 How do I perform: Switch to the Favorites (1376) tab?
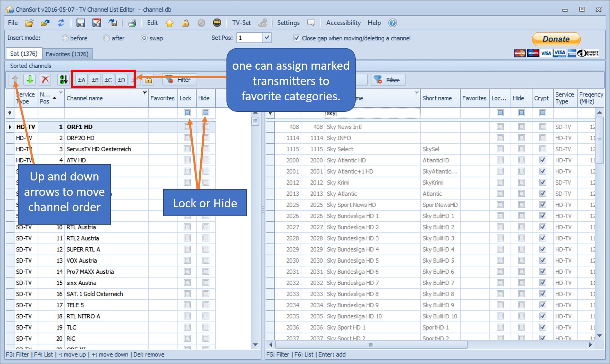[67, 54]
